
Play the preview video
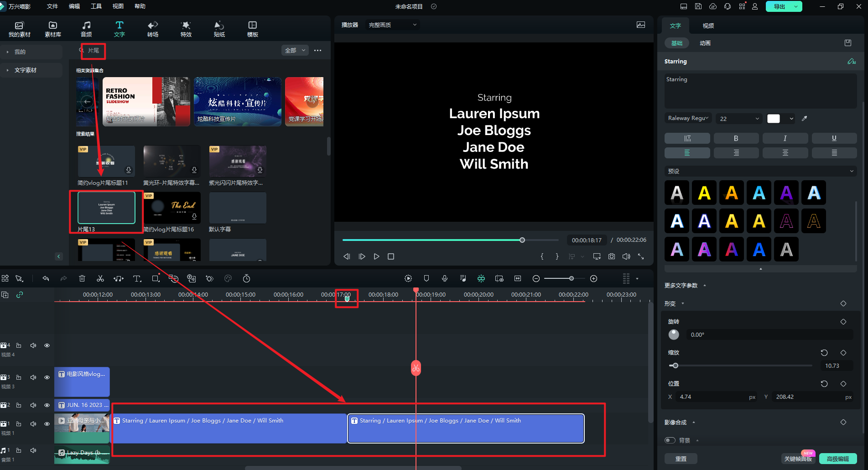(376, 256)
